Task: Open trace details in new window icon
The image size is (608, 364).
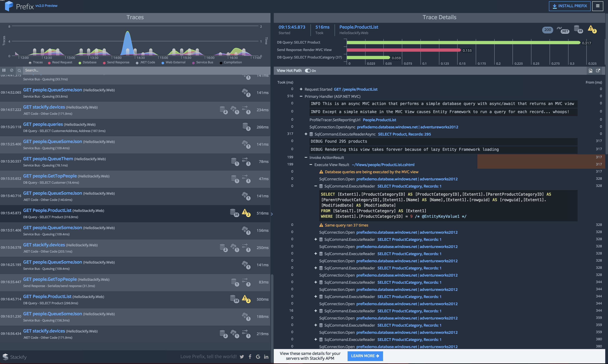Action: [598, 71]
